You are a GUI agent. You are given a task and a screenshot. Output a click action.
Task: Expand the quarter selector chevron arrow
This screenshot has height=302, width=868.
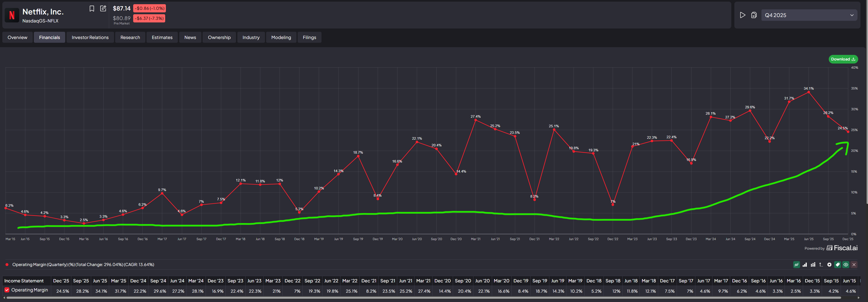tap(851, 15)
